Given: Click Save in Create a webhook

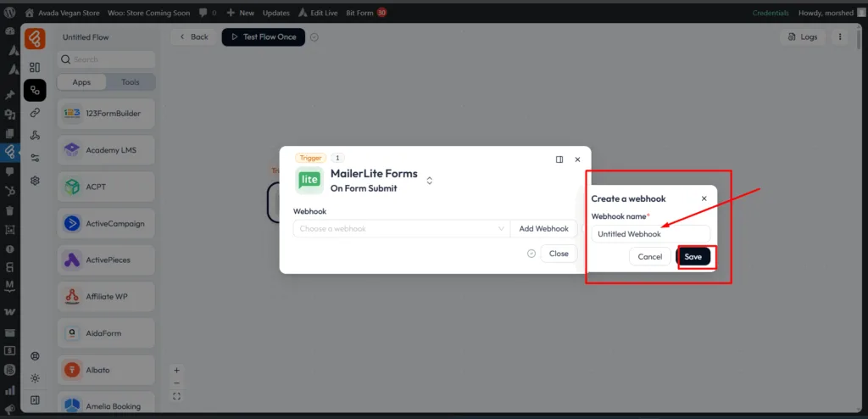Looking at the screenshot, I should tap(693, 257).
